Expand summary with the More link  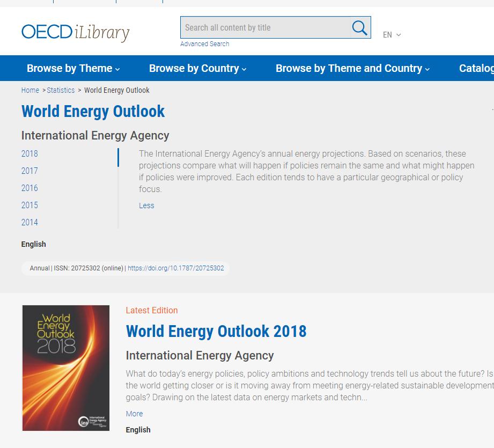click(134, 414)
